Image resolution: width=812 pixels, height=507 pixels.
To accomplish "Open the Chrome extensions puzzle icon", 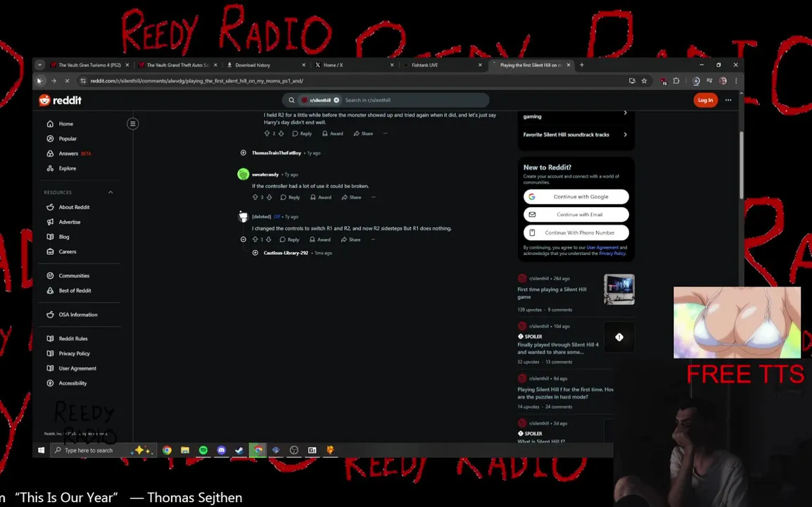I will (x=676, y=81).
